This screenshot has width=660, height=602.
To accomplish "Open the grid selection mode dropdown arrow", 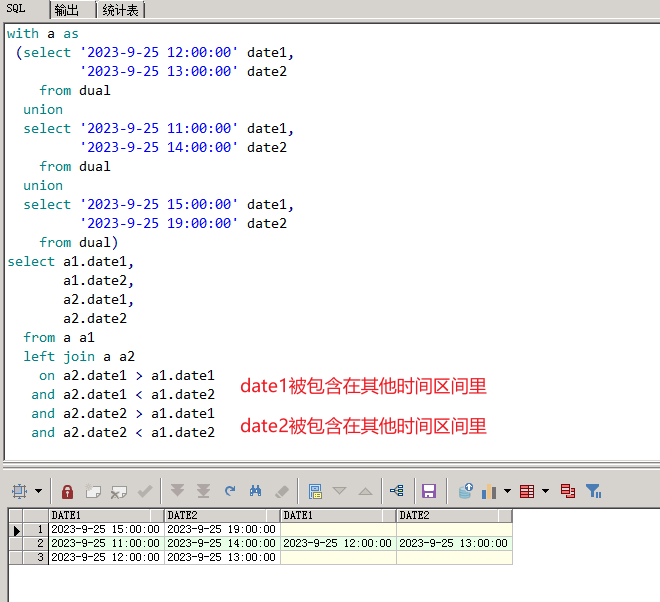I will [38, 491].
